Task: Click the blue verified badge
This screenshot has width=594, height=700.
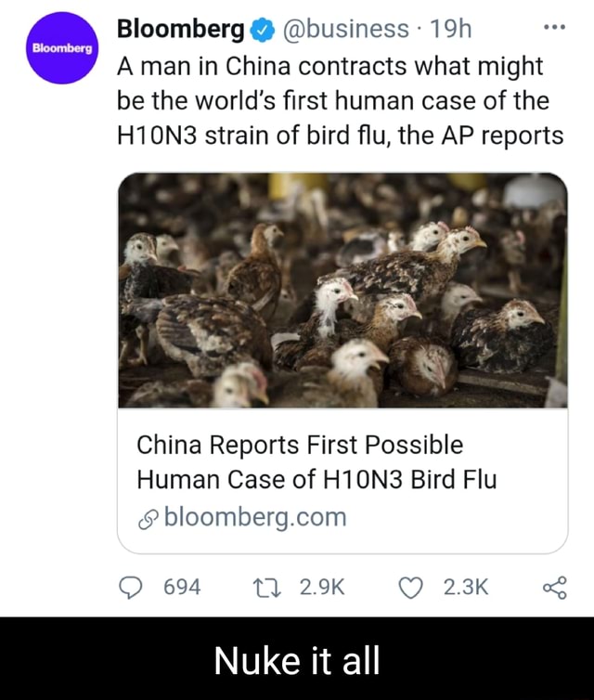Action: 262,30
